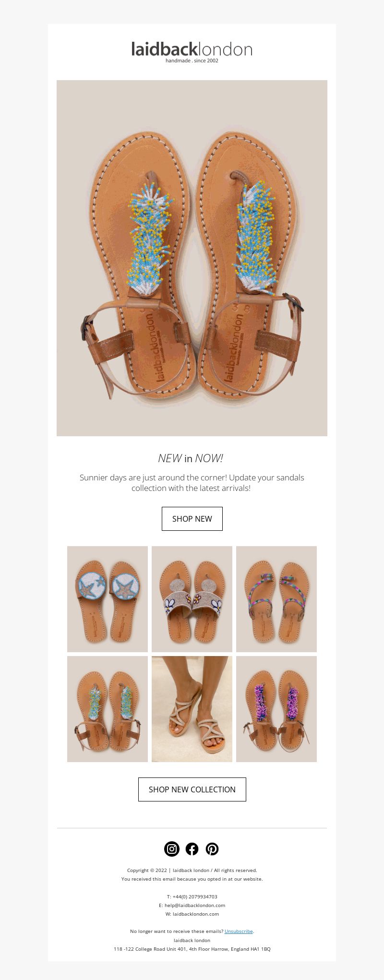Click the SHOP NEW COLLECTION button
Screen dimensions: 384x980
[x=192, y=789]
